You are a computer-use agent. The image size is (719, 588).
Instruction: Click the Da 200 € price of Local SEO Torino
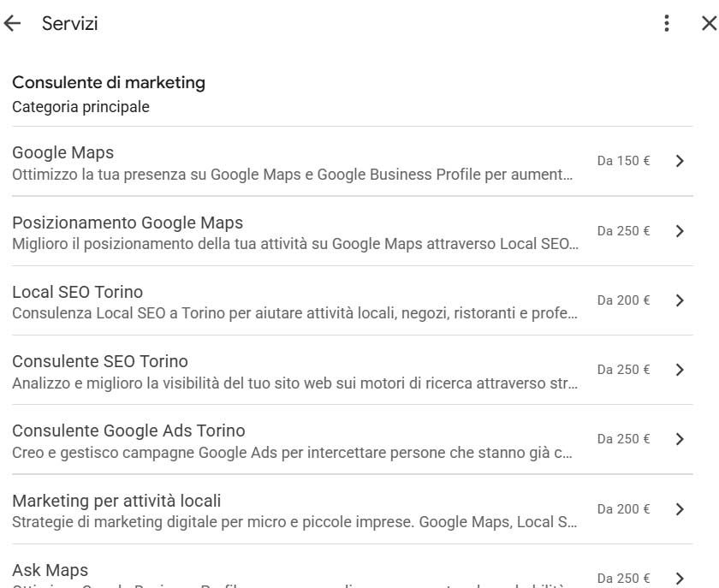coord(624,300)
